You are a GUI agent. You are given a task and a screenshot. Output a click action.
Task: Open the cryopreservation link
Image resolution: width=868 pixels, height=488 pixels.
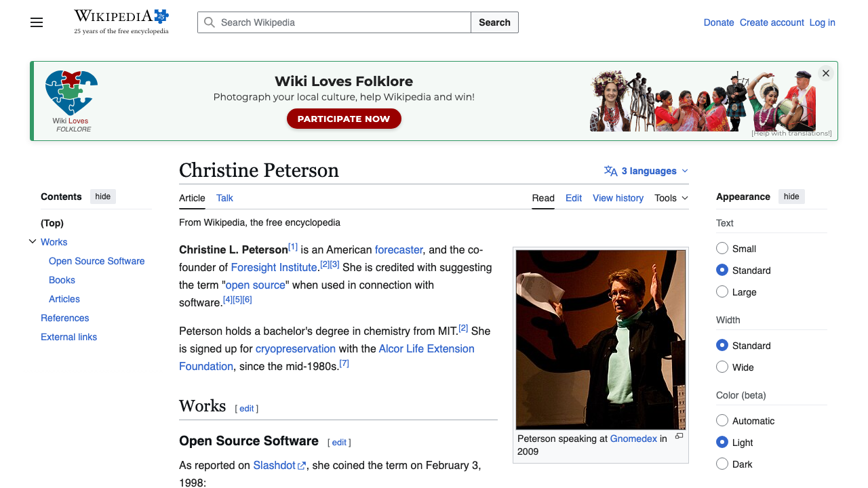point(296,348)
